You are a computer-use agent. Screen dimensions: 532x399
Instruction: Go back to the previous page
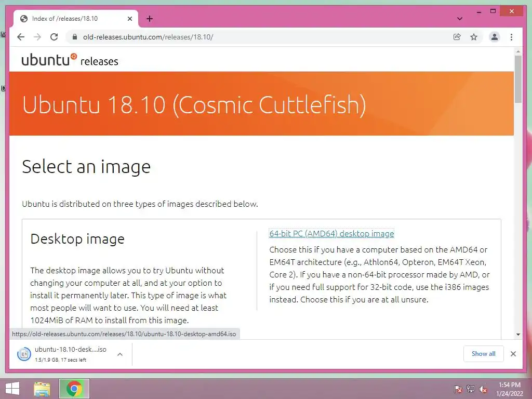click(x=21, y=37)
